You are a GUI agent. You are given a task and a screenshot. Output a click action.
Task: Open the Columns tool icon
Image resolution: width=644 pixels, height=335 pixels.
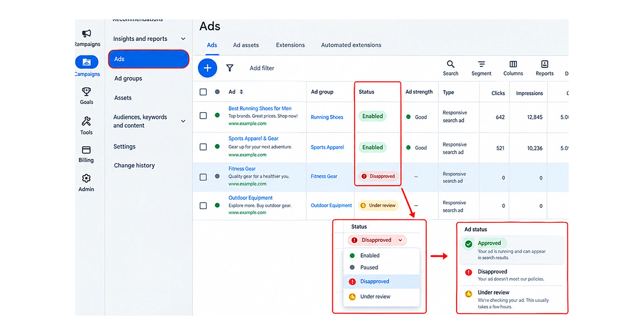(x=513, y=64)
